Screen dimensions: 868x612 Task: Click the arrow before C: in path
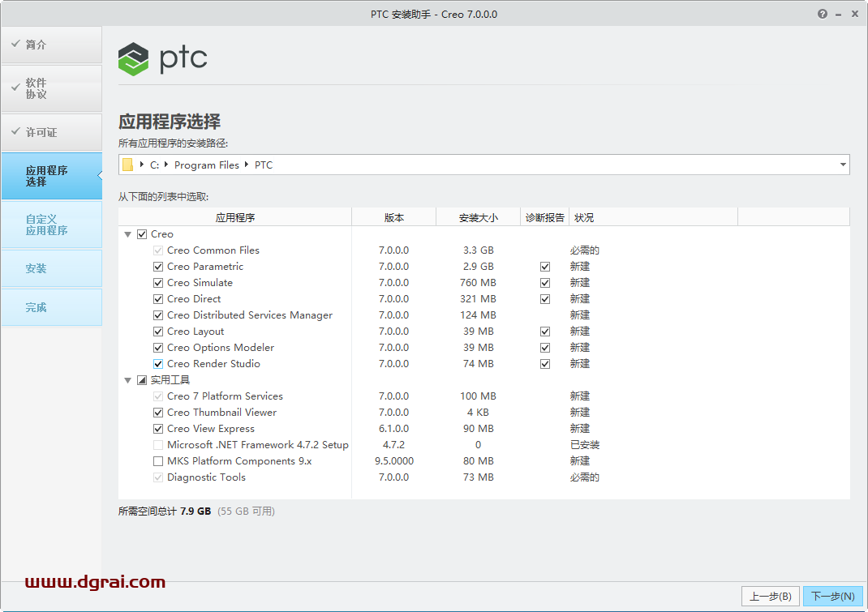pos(142,165)
